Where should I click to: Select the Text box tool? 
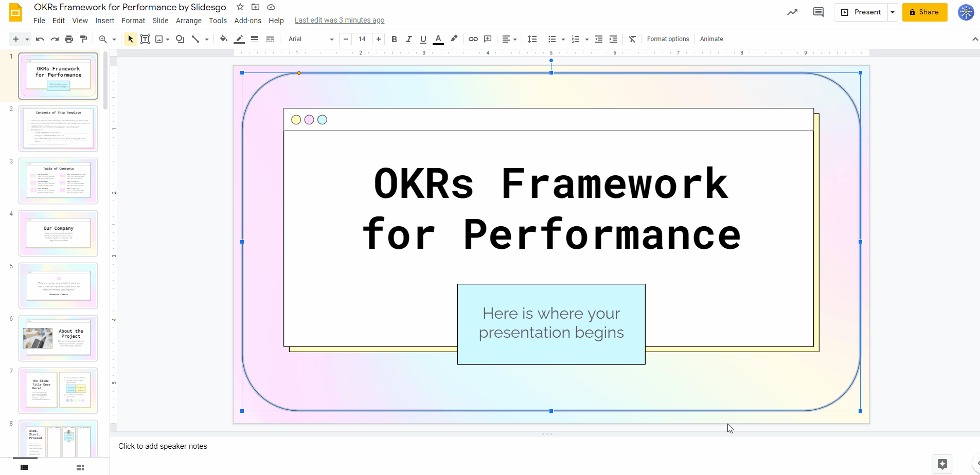[145, 39]
